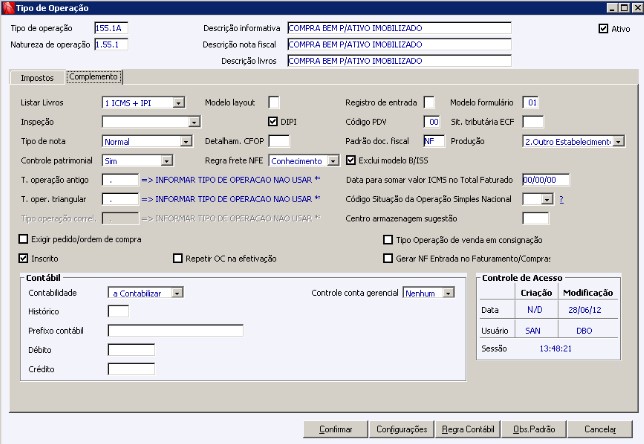Open the Listar Livros dropdown

(178, 103)
